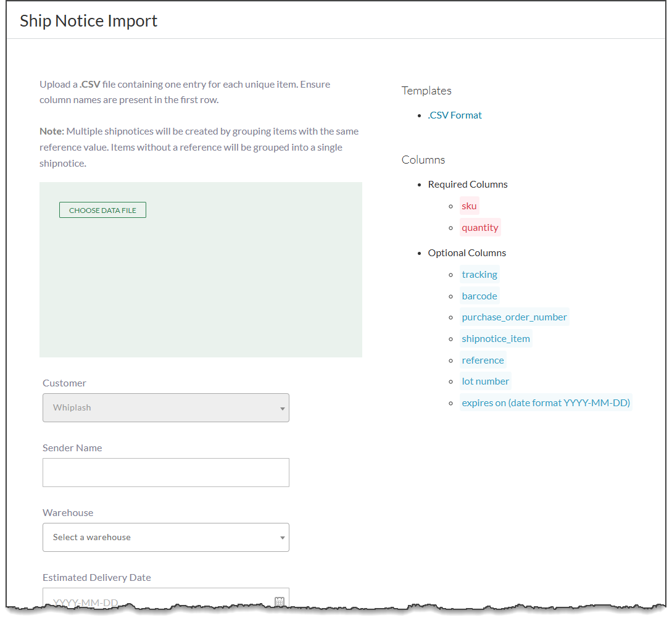
Task: Click the Templates section heading
Action: (426, 90)
